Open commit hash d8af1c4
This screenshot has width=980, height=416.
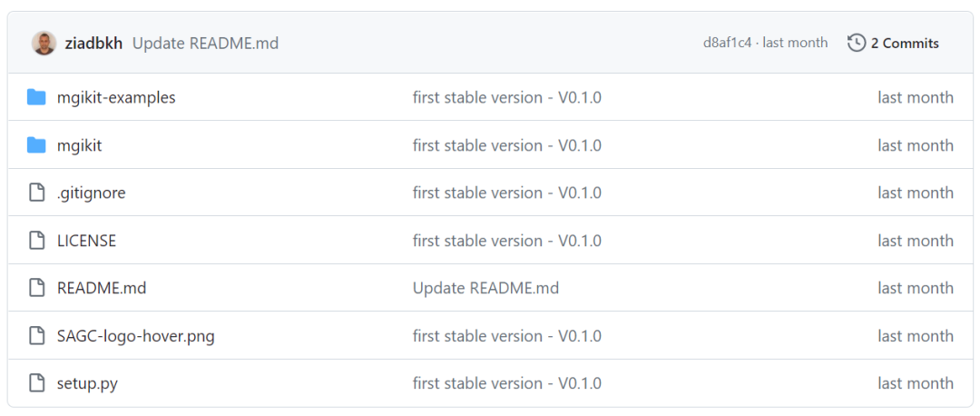point(727,43)
